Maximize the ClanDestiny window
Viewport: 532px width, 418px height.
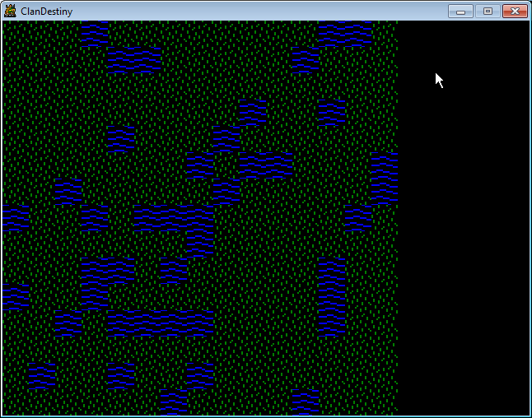tap(488, 12)
